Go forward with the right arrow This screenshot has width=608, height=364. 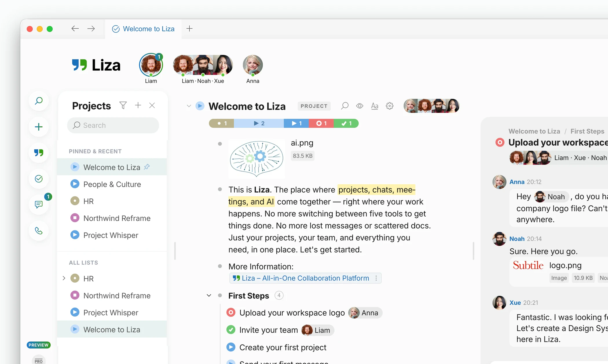pyautogui.click(x=91, y=29)
